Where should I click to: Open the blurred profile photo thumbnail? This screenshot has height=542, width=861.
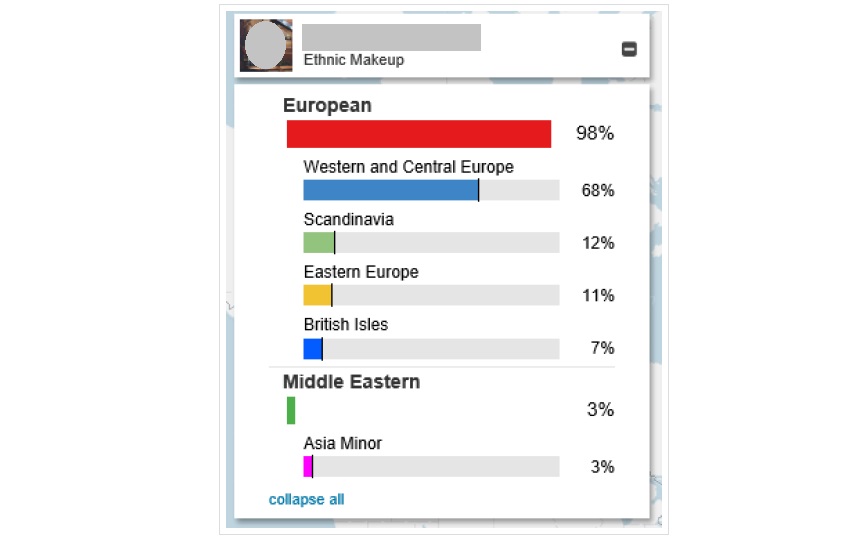tap(266, 46)
